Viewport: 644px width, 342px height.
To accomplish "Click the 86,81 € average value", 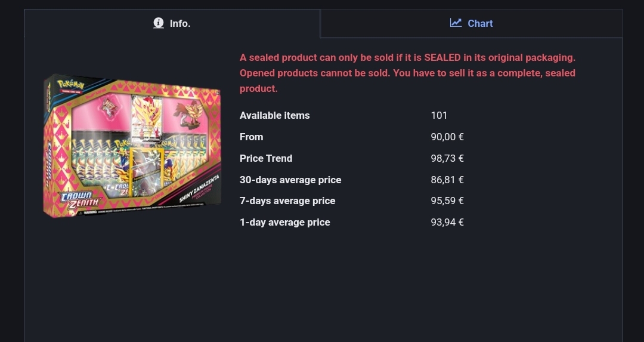I will (x=447, y=180).
